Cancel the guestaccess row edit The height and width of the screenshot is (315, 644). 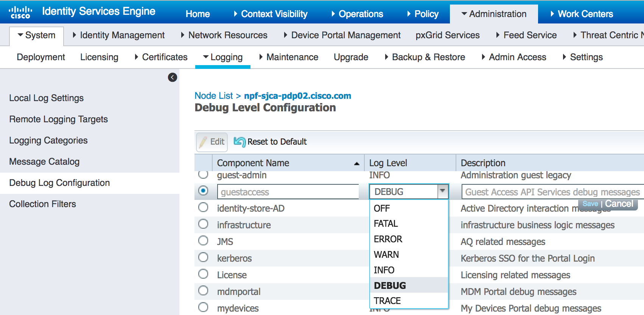[x=619, y=204]
